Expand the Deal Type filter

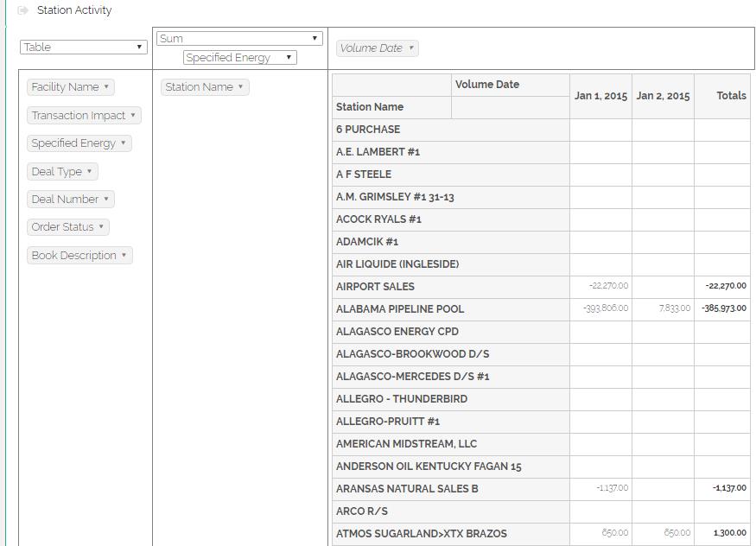(89, 172)
